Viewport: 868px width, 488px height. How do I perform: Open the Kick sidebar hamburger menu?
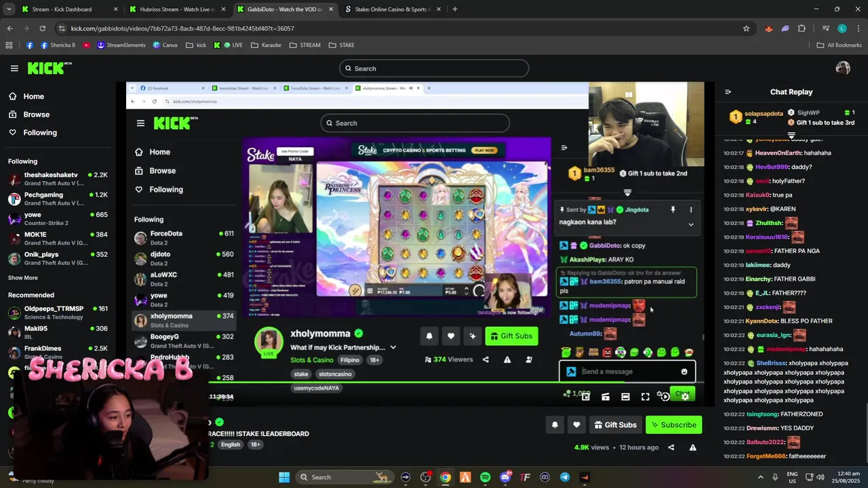coord(14,68)
